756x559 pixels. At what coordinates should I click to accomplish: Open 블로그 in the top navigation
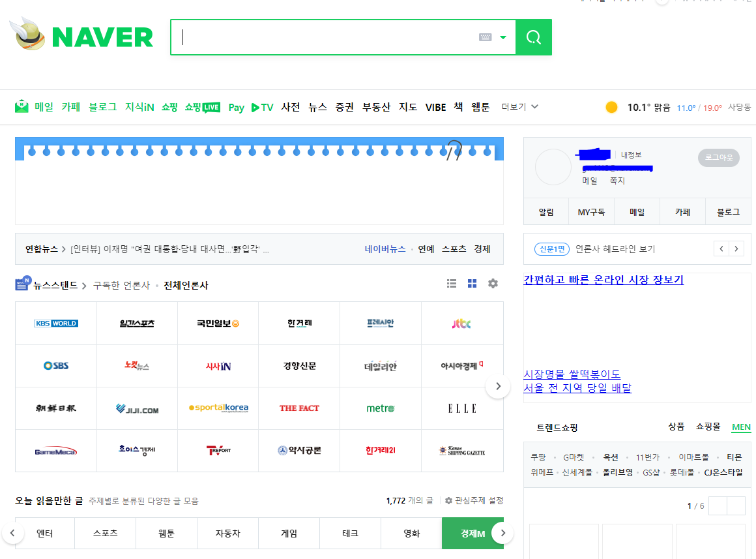click(x=103, y=107)
